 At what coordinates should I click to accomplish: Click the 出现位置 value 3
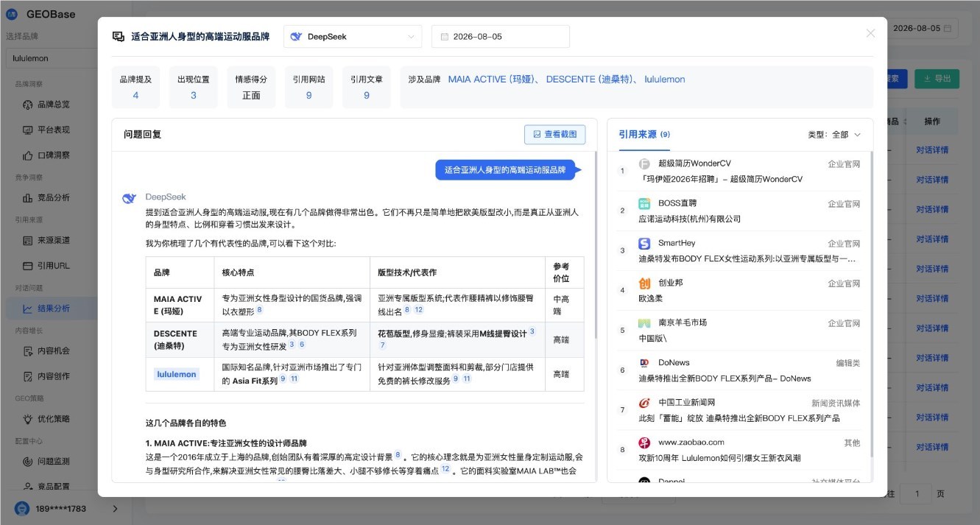pos(194,95)
